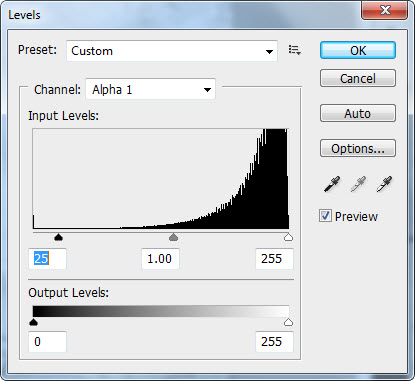Screen dimensions: 415x381
Task: Open the Preset dropdown showing Custom
Action: (x=172, y=51)
